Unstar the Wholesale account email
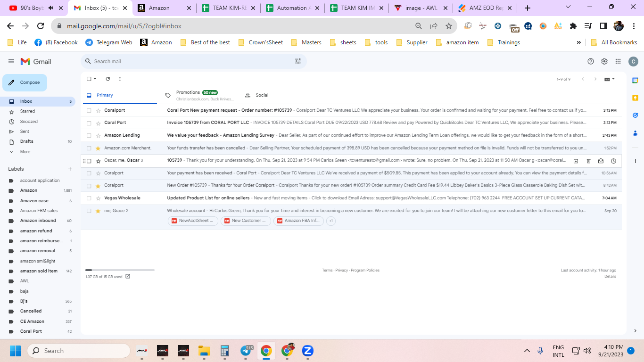 click(98, 211)
